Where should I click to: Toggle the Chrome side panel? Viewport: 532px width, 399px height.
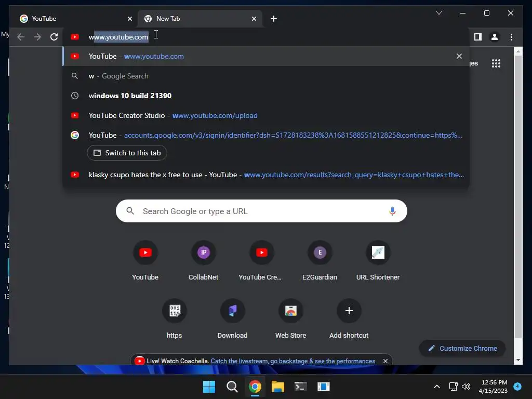pos(478,37)
